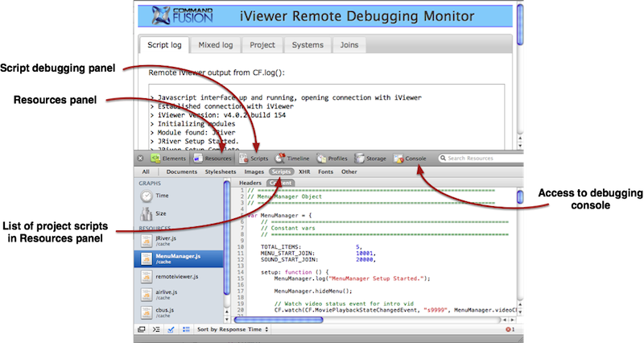Click the code view horizontal scrollbar thumb
The height and width of the screenshot is (343, 644).
[279, 320]
